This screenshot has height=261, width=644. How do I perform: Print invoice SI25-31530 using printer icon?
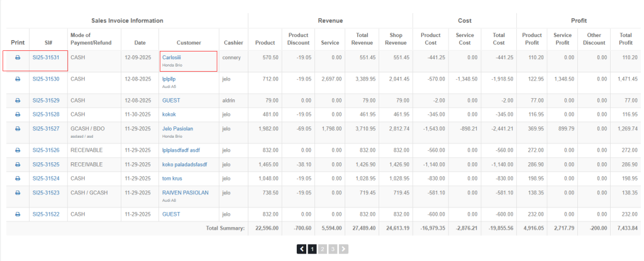[18, 79]
